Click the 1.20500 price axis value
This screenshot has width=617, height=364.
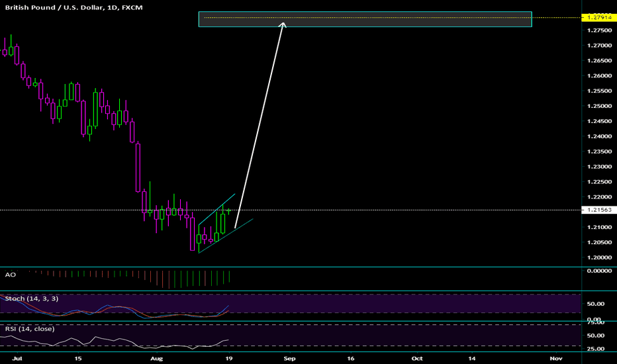click(x=599, y=242)
